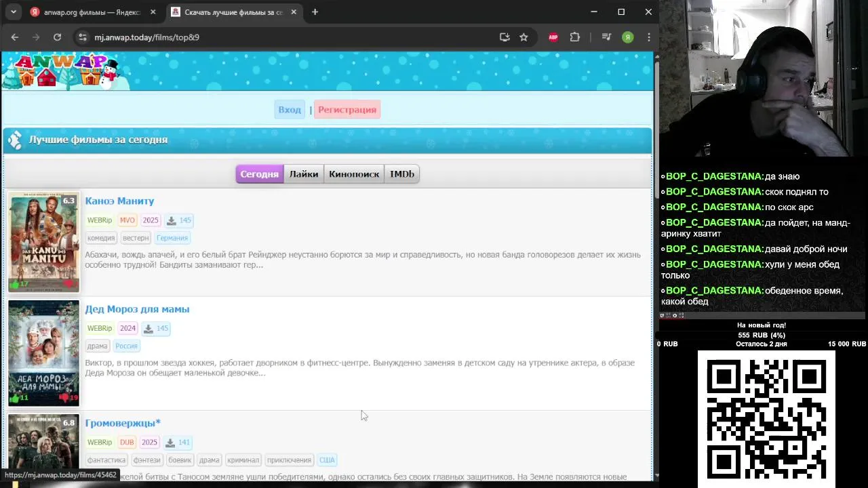Click the red dislike icon on Дед Мороз poster

tap(65, 398)
